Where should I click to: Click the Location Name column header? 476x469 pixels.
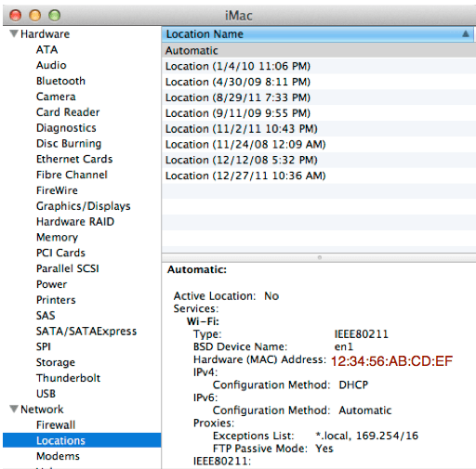tap(318, 34)
